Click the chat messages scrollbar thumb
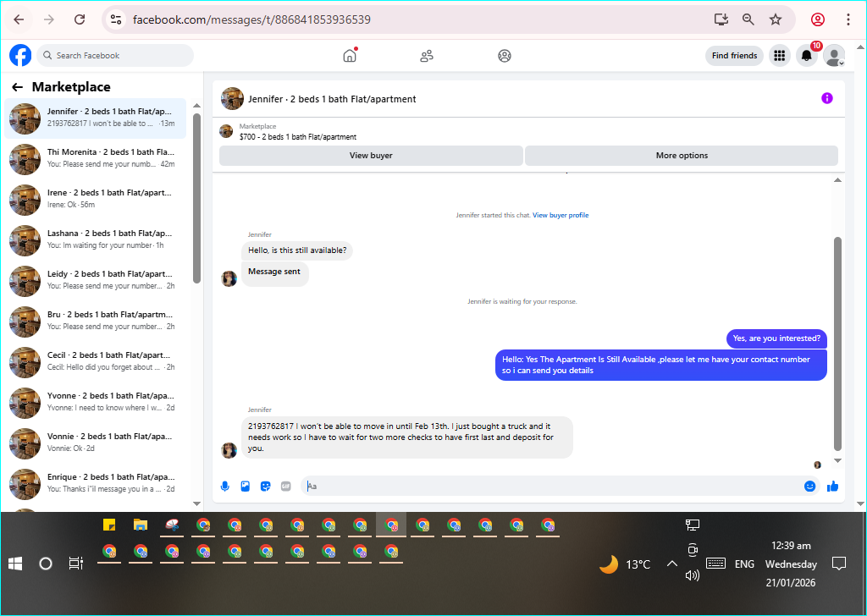 (x=837, y=344)
